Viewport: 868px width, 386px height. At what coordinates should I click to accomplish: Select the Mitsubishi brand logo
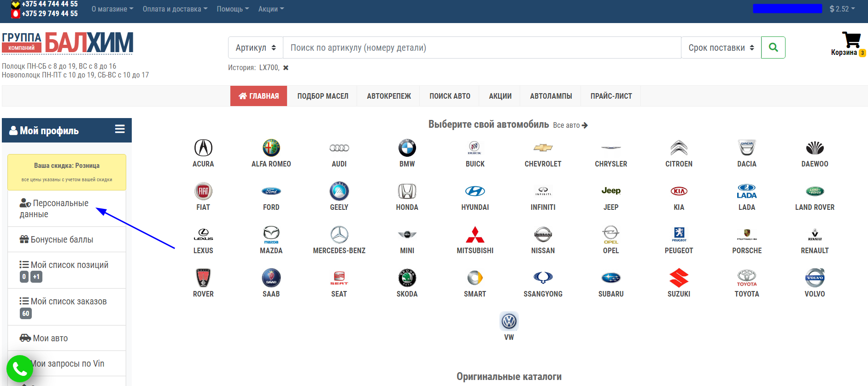coord(475,235)
